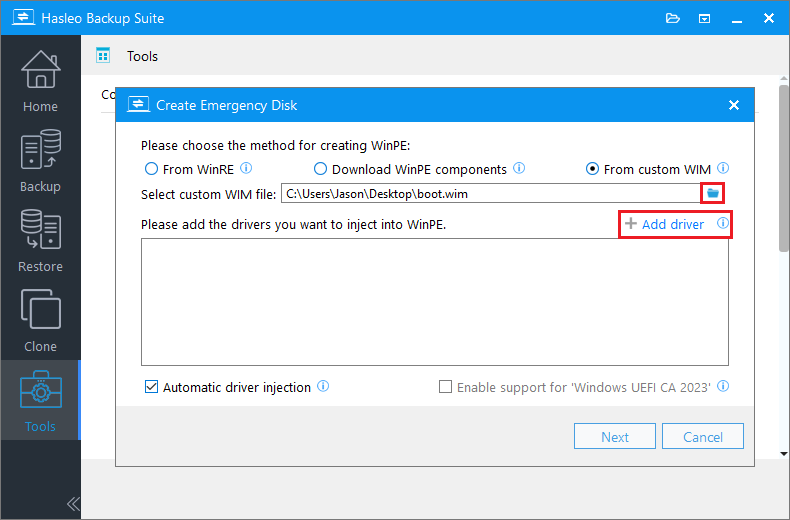Open the Restore section
Image resolution: width=790 pixels, height=520 pixels.
click(x=40, y=241)
